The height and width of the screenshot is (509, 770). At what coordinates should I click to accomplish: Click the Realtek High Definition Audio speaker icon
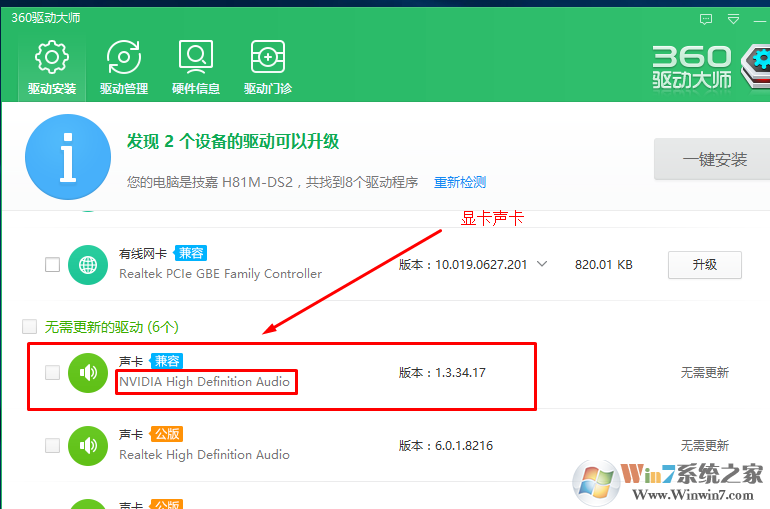pyautogui.click(x=88, y=446)
